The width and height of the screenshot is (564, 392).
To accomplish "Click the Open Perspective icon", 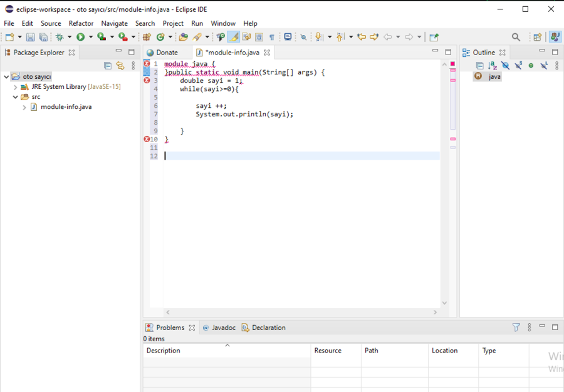I will [x=538, y=37].
